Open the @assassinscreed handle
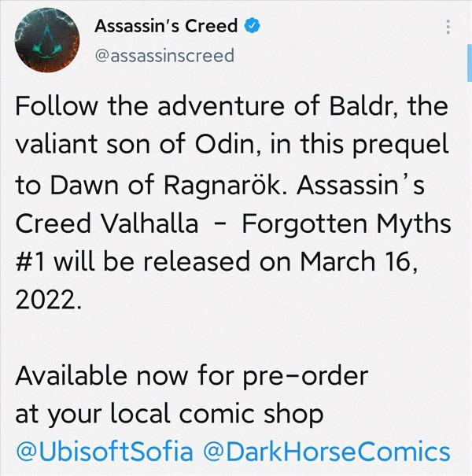This screenshot has height=476, width=472. coord(164,56)
